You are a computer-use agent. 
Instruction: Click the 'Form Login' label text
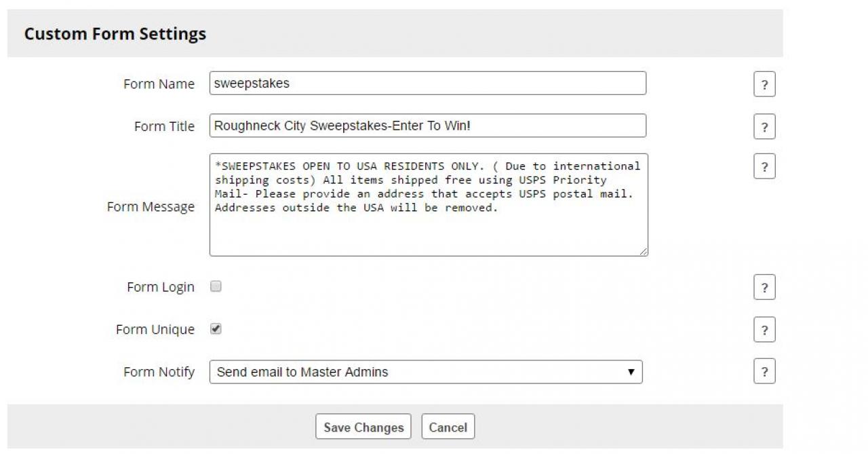coord(160,287)
